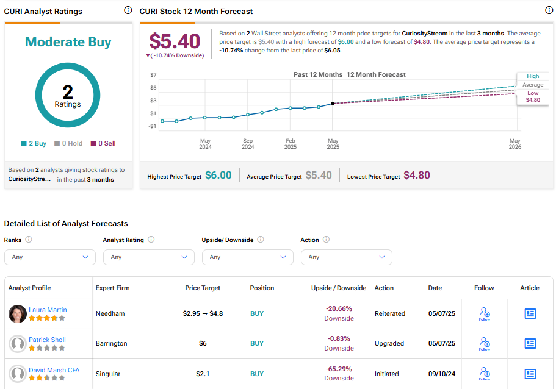The width and height of the screenshot is (556, 392).
Task: Click the Analyst Profile column header
Action: point(29,288)
